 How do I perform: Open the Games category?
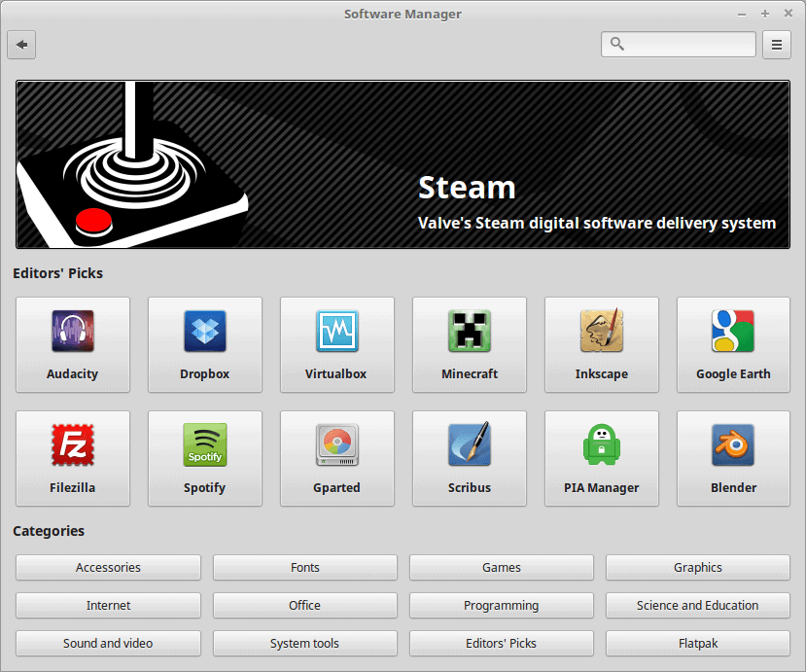pyautogui.click(x=501, y=567)
